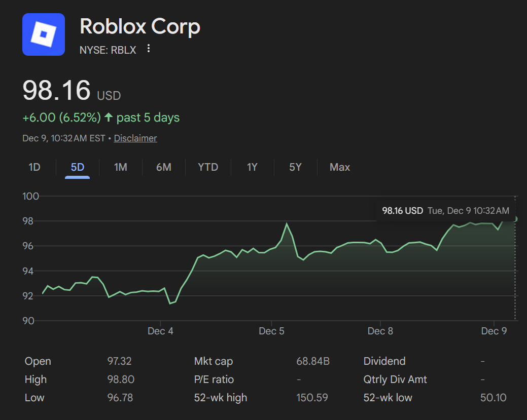
Task: Select the YTD time range tab
Action: coord(208,167)
